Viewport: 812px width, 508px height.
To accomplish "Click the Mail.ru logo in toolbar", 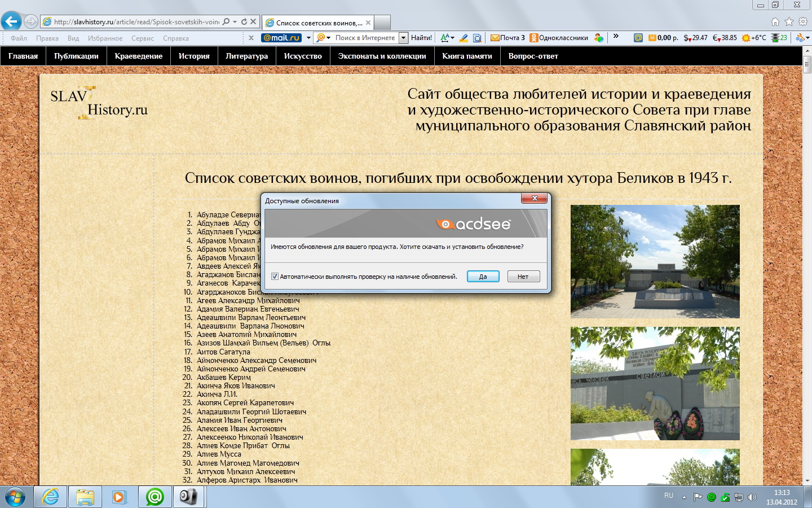I will click(281, 38).
